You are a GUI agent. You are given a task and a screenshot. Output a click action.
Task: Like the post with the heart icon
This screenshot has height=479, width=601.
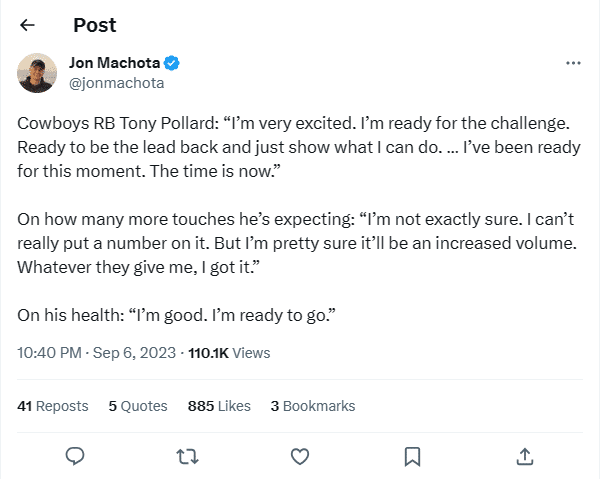(299, 455)
